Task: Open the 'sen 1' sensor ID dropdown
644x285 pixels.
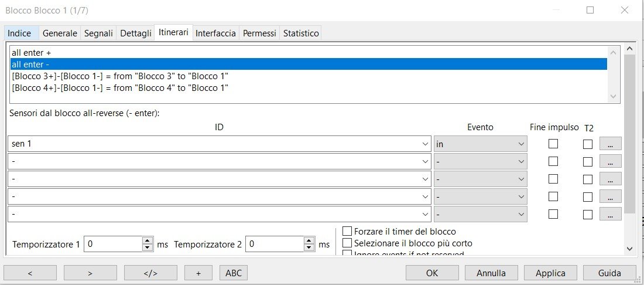Action: point(424,144)
